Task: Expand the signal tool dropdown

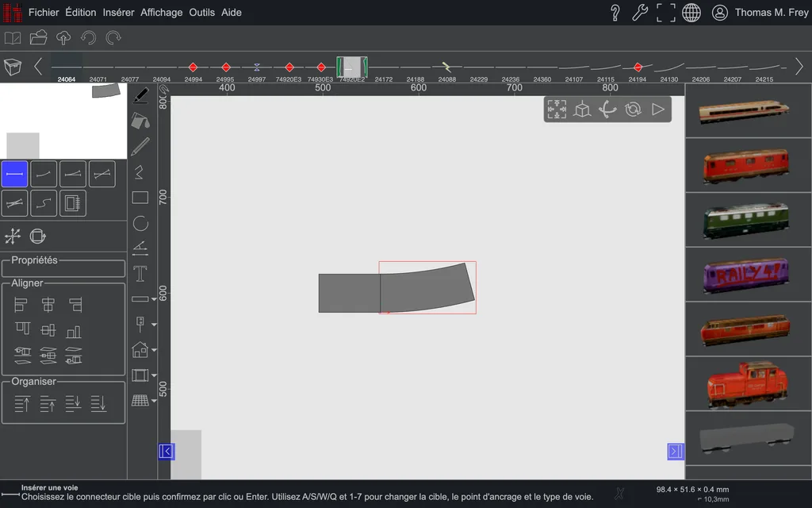Action: (x=154, y=325)
